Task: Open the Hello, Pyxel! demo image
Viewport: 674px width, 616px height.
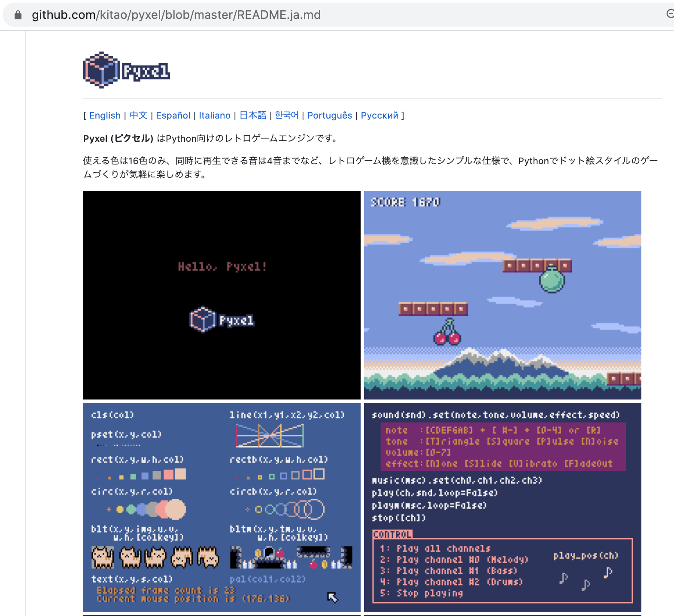Action: pyautogui.click(x=222, y=295)
